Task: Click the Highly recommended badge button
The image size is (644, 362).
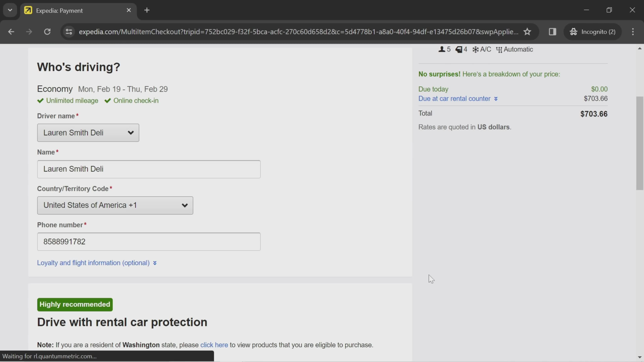Action: coord(75,304)
